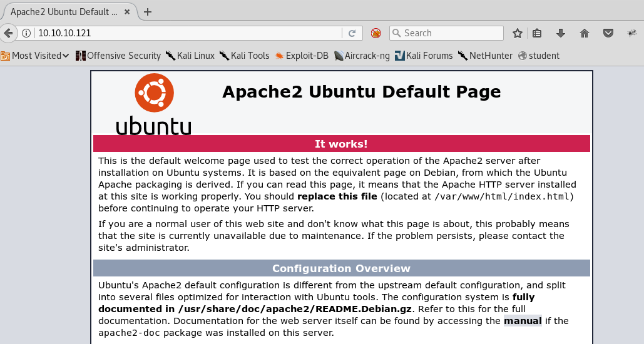
Task: Expand the Most Visited bookmarks dropdown
Action: (35, 56)
